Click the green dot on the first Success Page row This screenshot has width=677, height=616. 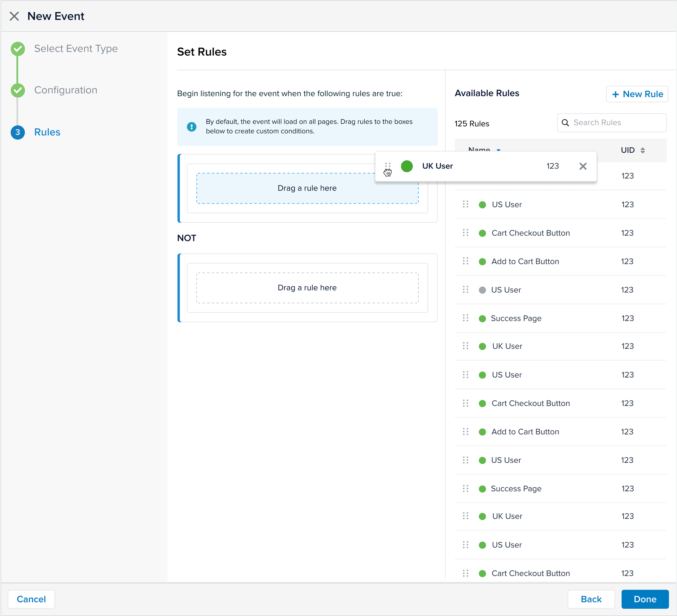pyautogui.click(x=482, y=319)
